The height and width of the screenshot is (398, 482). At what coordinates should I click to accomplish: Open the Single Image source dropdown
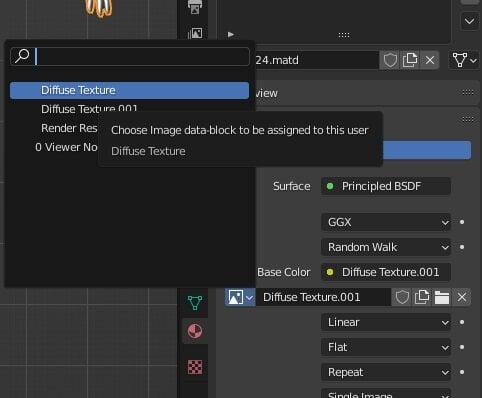386,394
